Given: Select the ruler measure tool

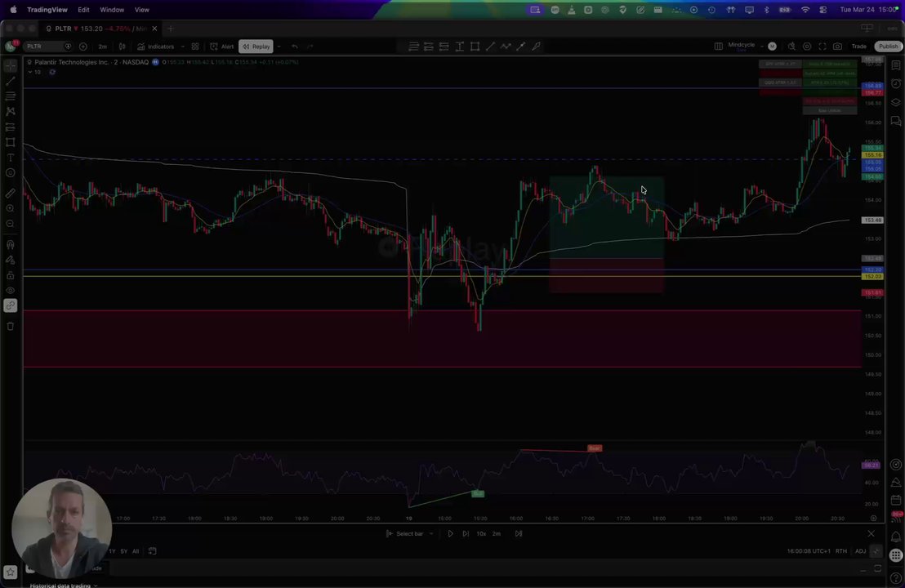Looking at the screenshot, I should pyautogui.click(x=11, y=194).
